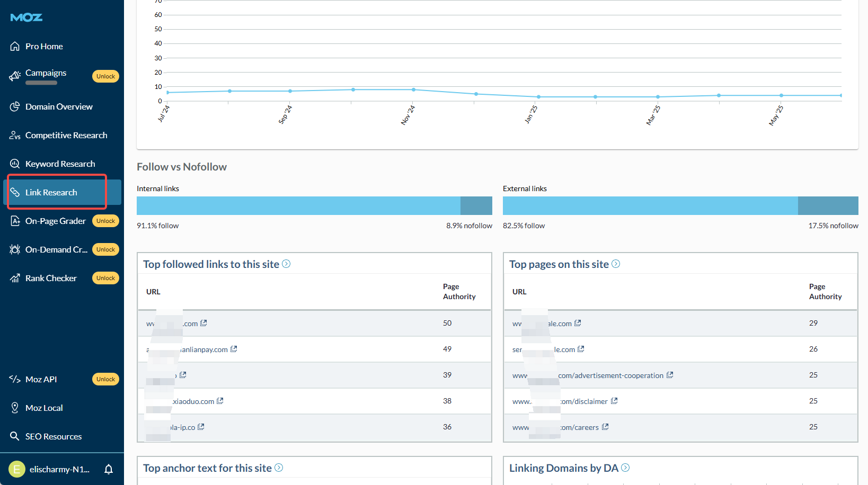Viewport: 868px width, 485px height.
Task: Open the Competitive Research tool
Action: tap(66, 135)
